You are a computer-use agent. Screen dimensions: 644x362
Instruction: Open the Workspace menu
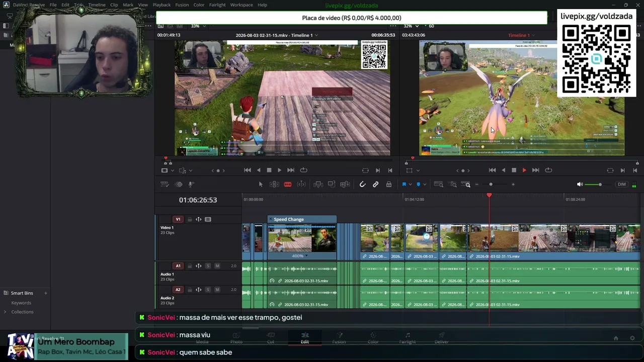click(x=242, y=5)
